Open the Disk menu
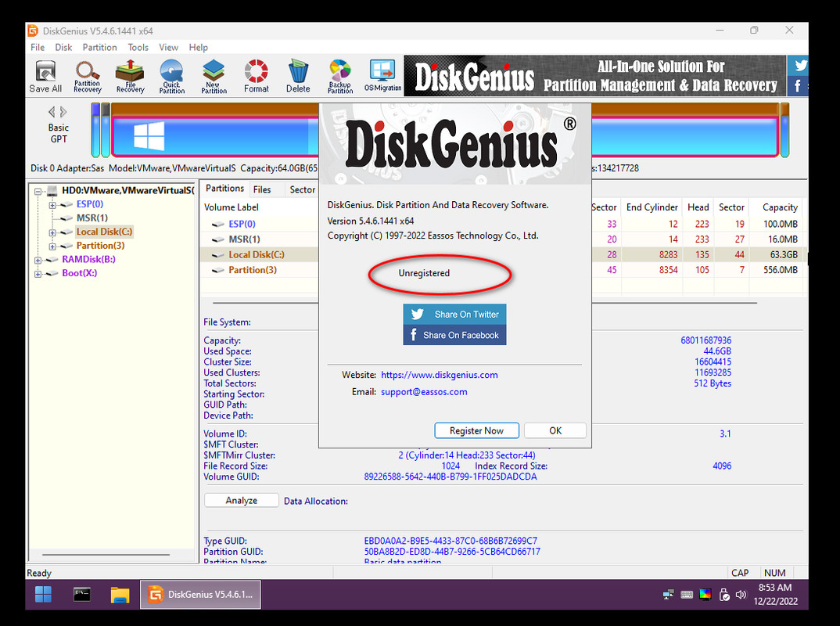Image resolution: width=840 pixels, height=626 pixels. tap(63, 47)
